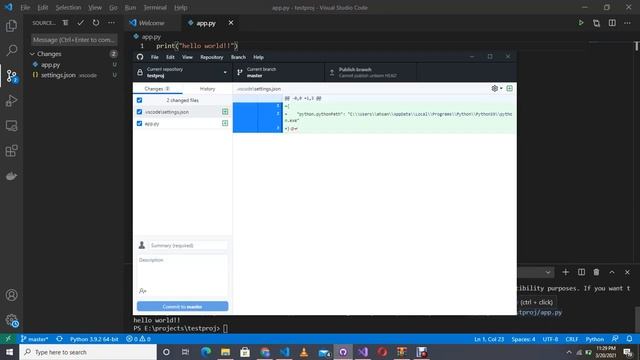Uncheck .vscode\settings.json file checkbox
The height and width of the screenshot is (360, 640).
pyautogui.click(x=140, y=111)
